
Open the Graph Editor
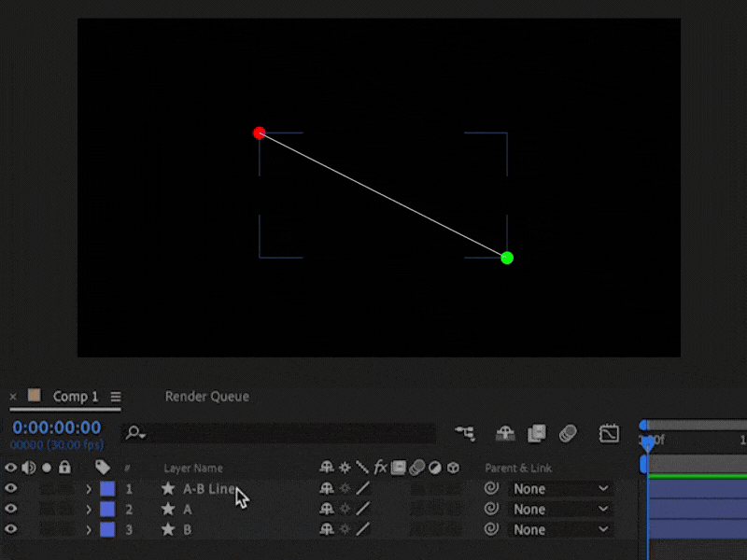click(610, 433)
